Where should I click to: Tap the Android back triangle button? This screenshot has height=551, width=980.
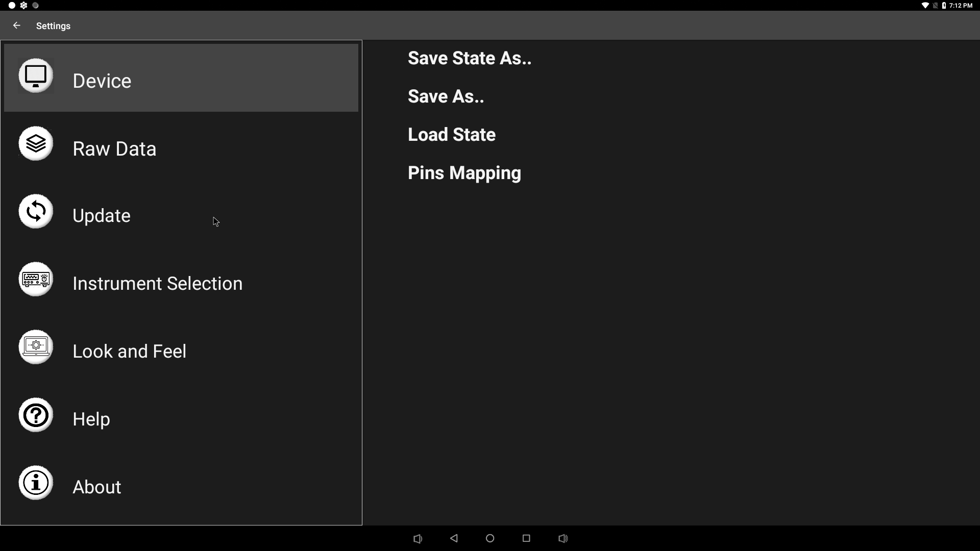tap(454, 538)
